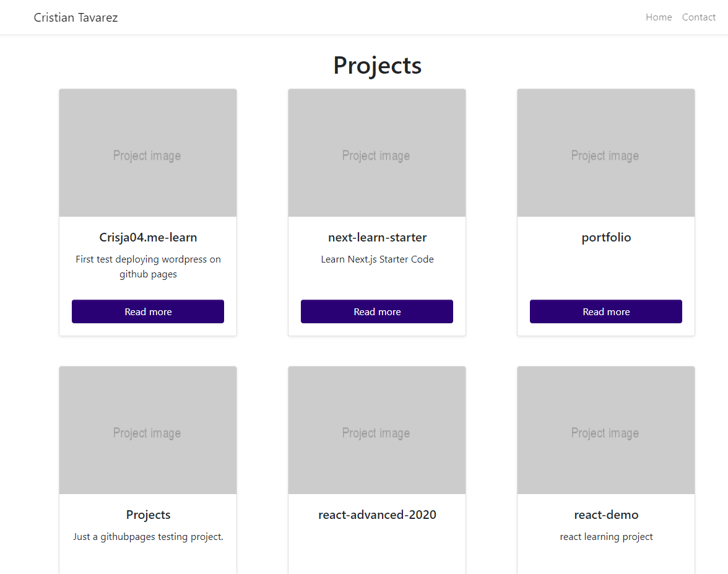Open the Contact navigation link
Image resolution: width=728 pixels, height=574 pixels.
(x=698, y=17)
